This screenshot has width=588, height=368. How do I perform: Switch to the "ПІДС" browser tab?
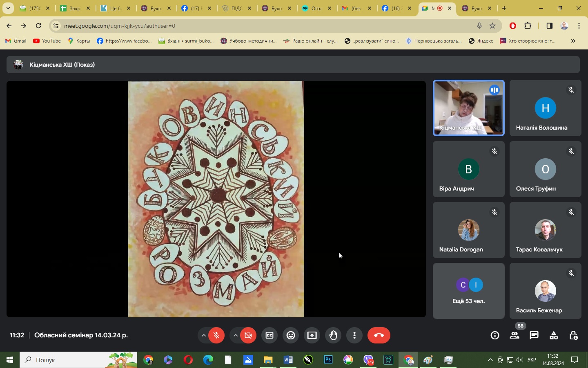coord(237,8)
